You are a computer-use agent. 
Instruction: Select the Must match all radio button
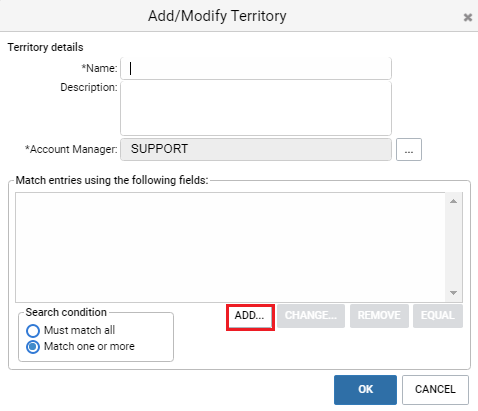tap(33, 331)
